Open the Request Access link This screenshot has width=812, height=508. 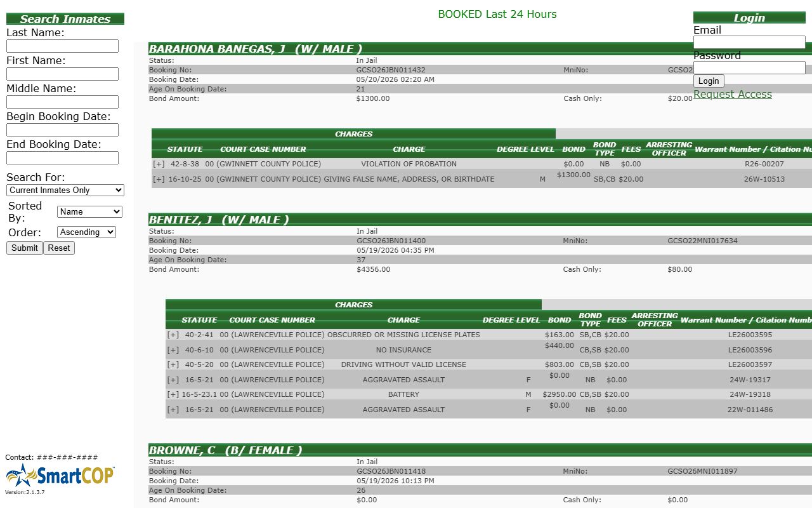pyautogui.click(x=733, y=94)
